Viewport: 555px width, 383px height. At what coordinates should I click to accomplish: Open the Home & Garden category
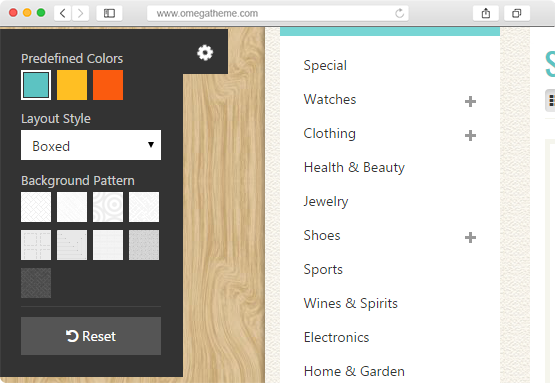[354, 371]
